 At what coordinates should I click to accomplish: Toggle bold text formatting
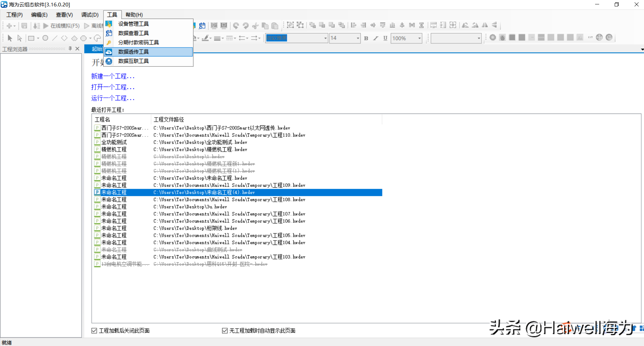(366, 38)
